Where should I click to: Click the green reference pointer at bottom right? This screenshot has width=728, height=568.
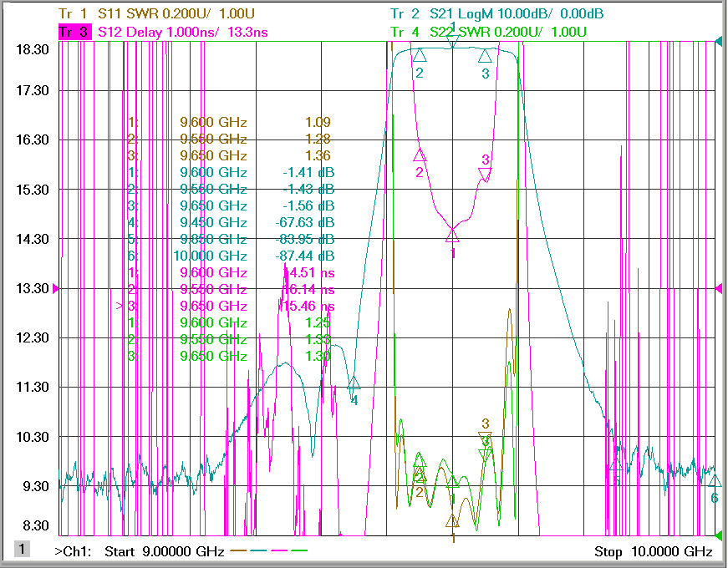pyautogui.click(x=719, y=535)
